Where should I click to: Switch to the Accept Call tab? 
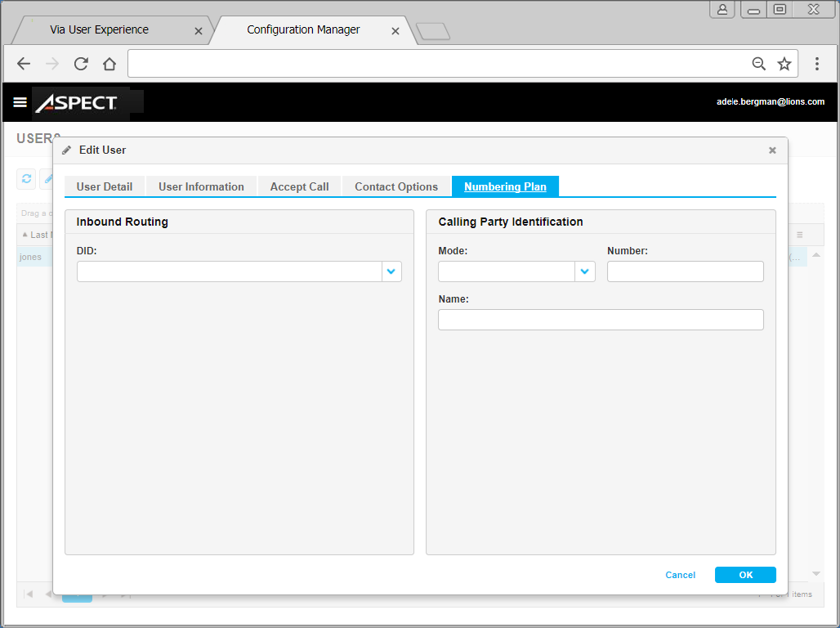click(299, 186)
